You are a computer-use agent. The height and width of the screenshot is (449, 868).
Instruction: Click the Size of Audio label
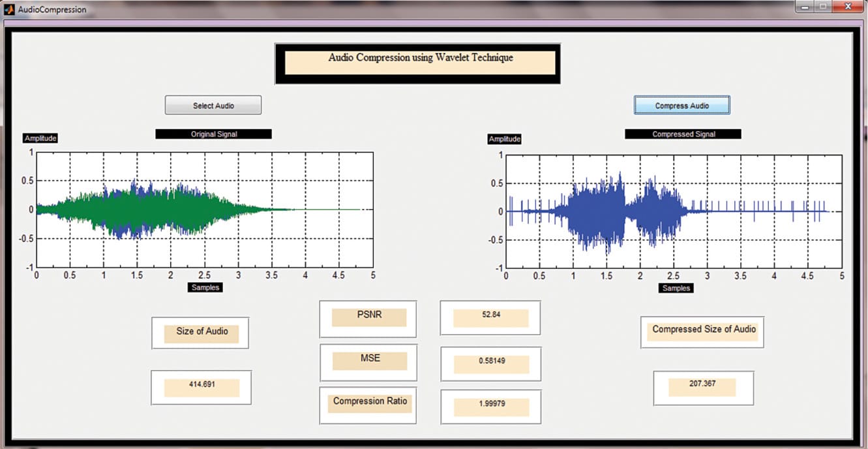(201, 332)
